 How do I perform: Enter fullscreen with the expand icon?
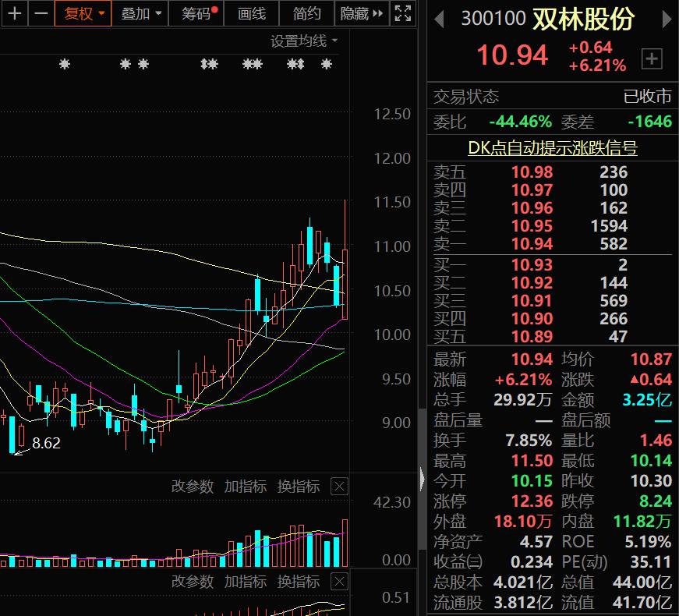401,13
